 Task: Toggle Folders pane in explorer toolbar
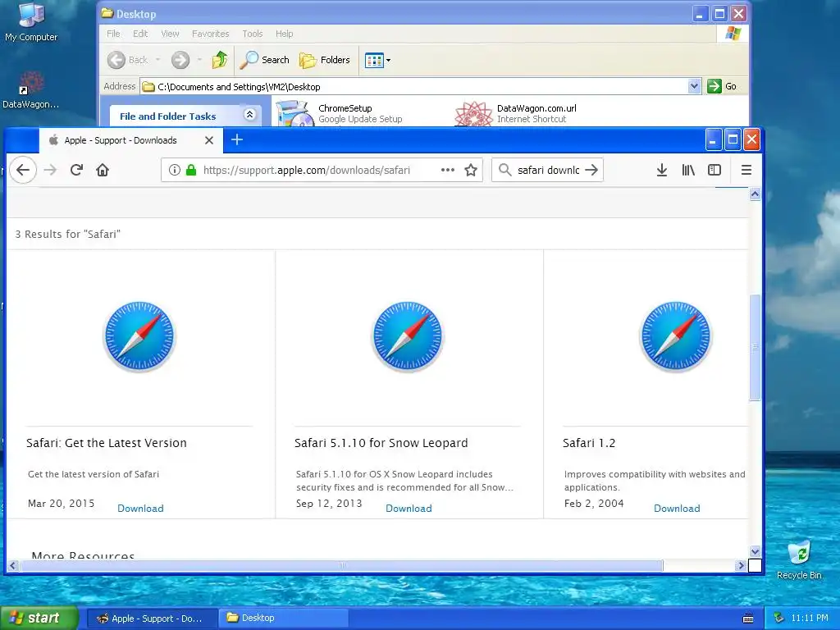[x=324, y=60]
